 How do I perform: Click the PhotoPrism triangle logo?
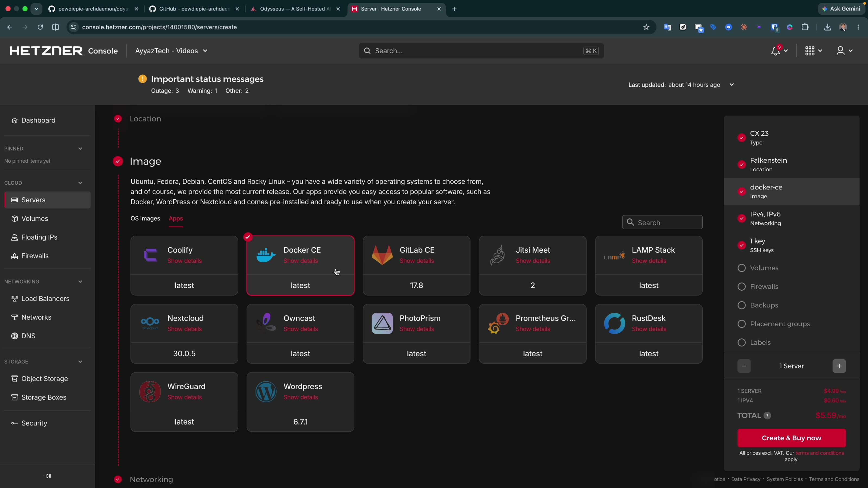[382, 323]
